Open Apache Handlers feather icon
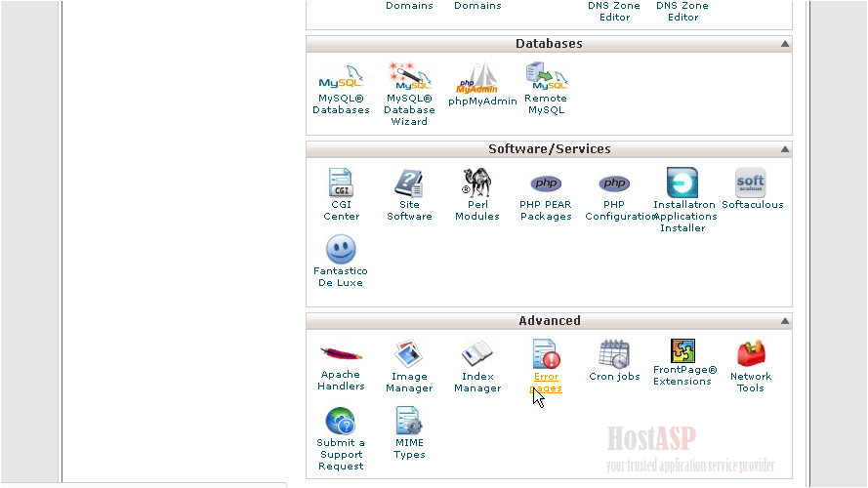Image resolution: width=868 pixels, height=488 pixels. (x=341, y=353)
